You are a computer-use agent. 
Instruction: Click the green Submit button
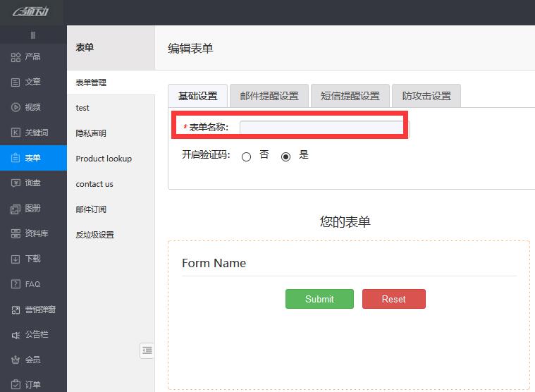319,299
